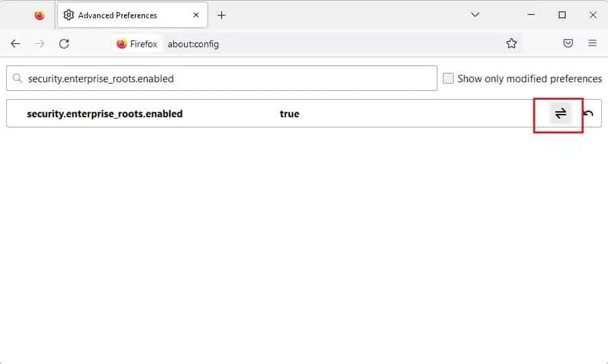Close the Advanced Preferences tab
The height and width of the screenshot is (364, 608).
[x=196, y=15]
